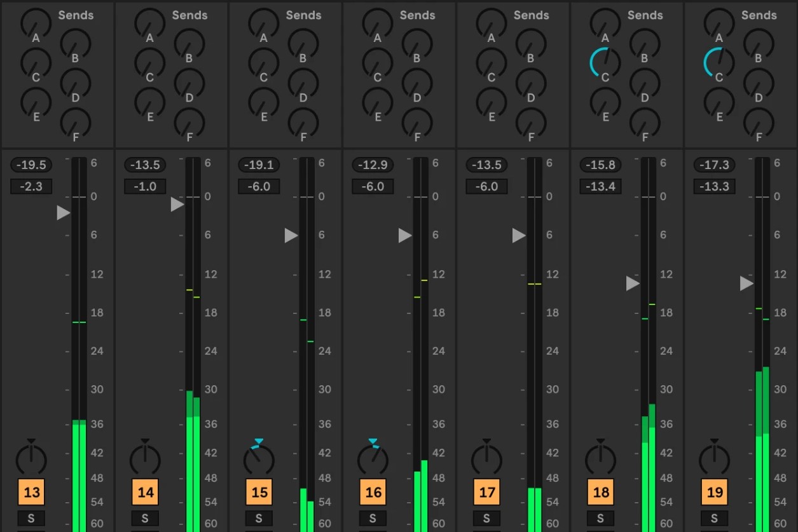
Task: Click peak level -15.8 on track 18
Action: [x=600, y=165]
